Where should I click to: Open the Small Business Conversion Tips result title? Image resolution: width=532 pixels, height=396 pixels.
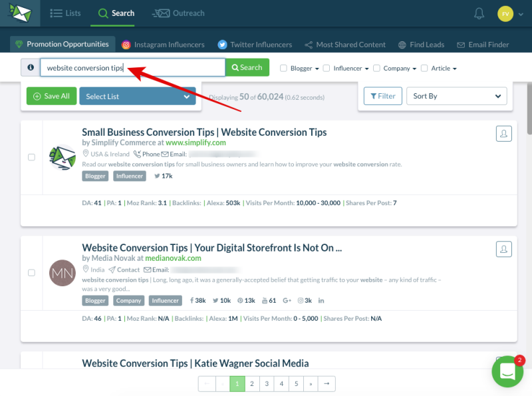(204, 132)
